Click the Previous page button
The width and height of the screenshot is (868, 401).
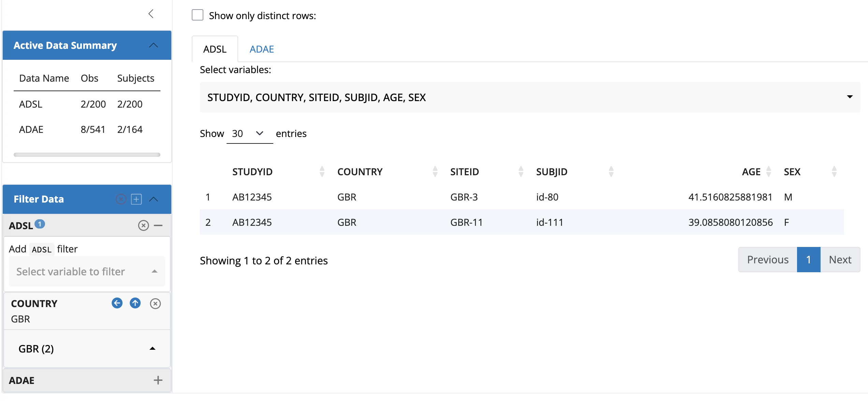pyautogui.click(x=768, y=260)
